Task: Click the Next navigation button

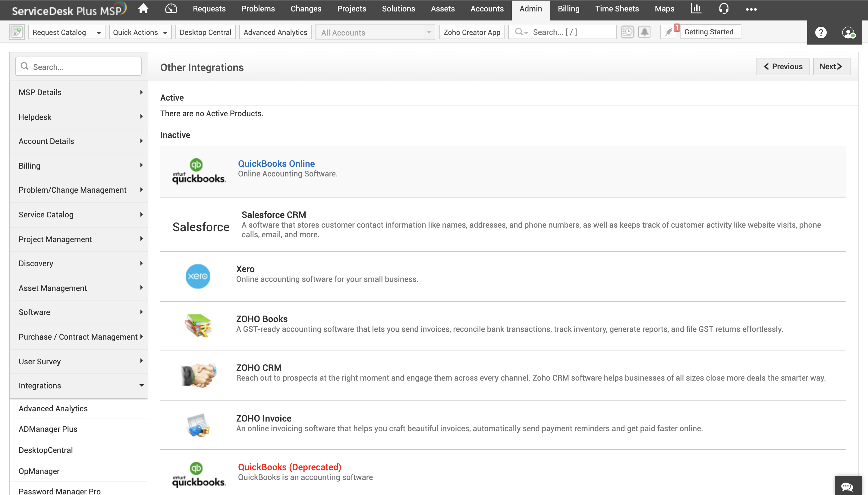Action: (x=831, y=66)
